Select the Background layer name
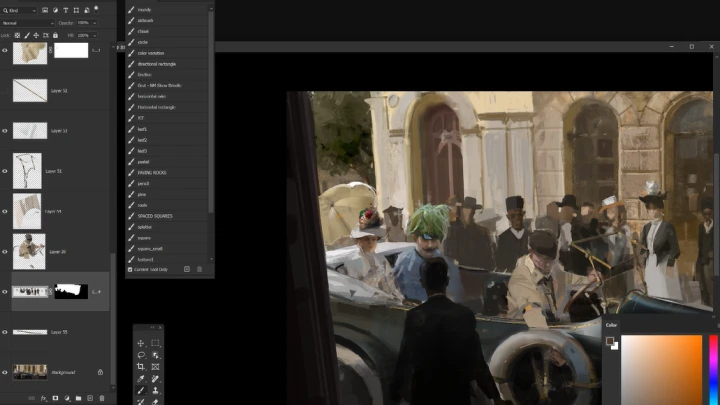 coord(63,372)
